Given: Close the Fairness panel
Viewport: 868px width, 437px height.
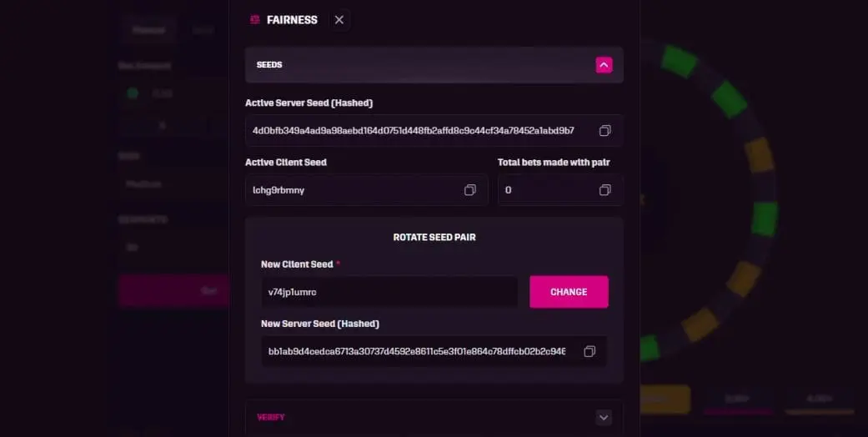Looking at the screenshot, I should click(339, 20).
